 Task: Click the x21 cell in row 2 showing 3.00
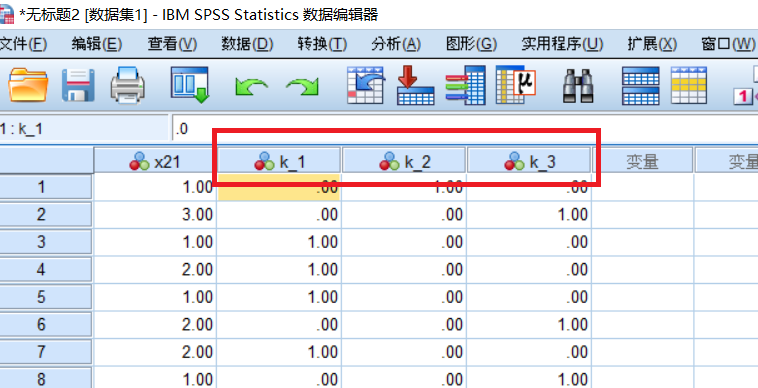tap(155, 214)
